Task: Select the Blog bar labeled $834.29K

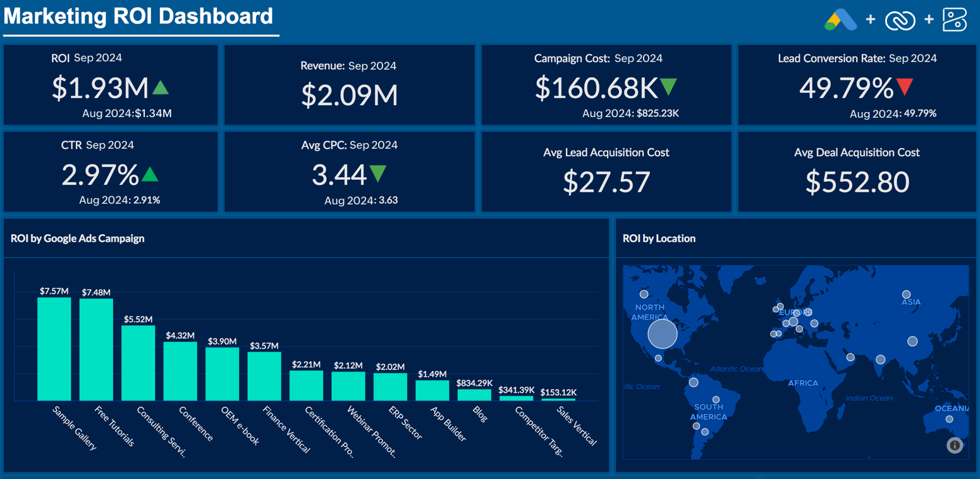Action: (x=474, y=395)
